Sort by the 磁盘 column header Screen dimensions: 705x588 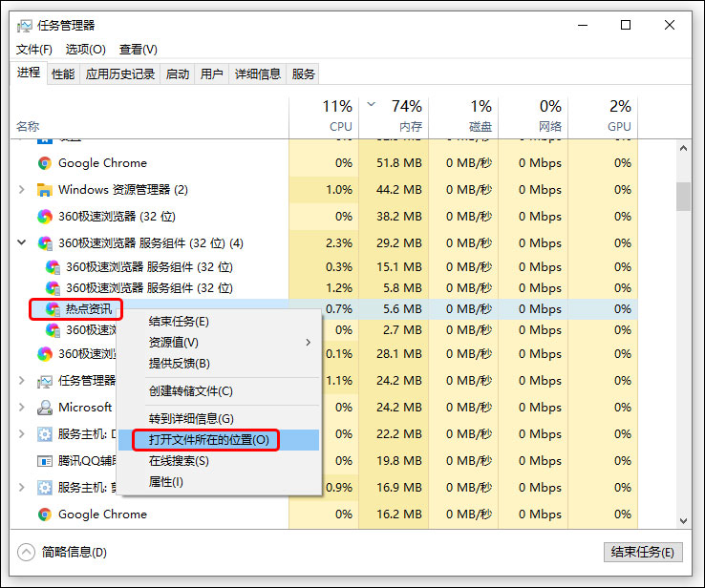coord(464,116)
